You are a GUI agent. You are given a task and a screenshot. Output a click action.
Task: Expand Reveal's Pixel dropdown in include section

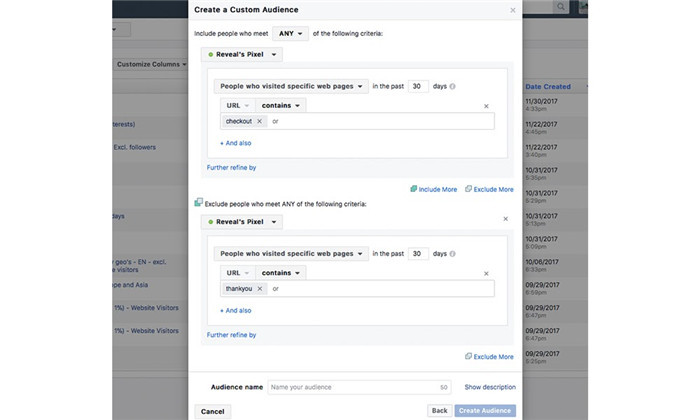[241, 54]
